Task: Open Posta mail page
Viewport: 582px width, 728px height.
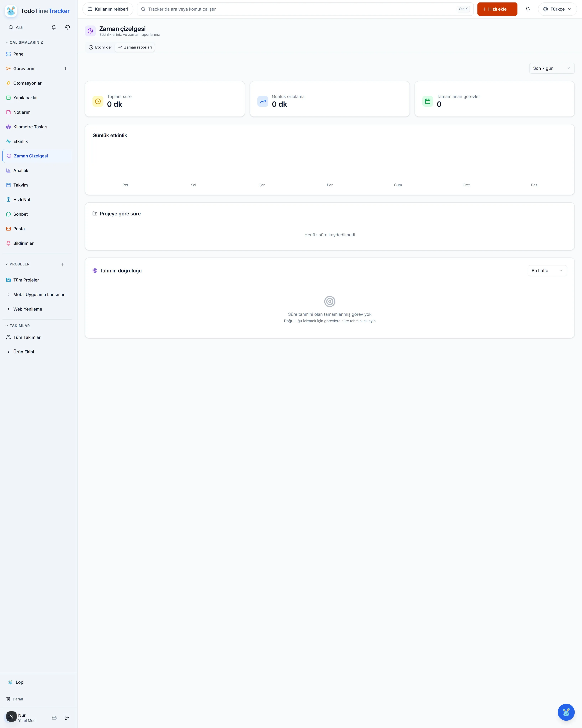Action: pos(37,229)
